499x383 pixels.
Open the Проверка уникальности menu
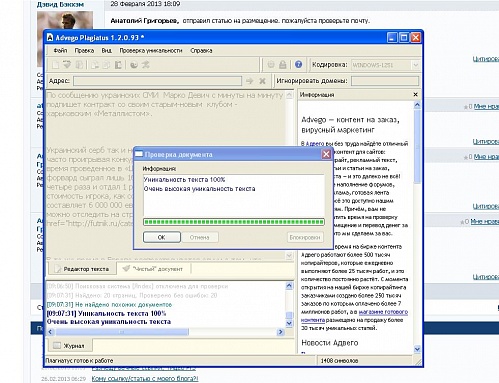[151, 51]
